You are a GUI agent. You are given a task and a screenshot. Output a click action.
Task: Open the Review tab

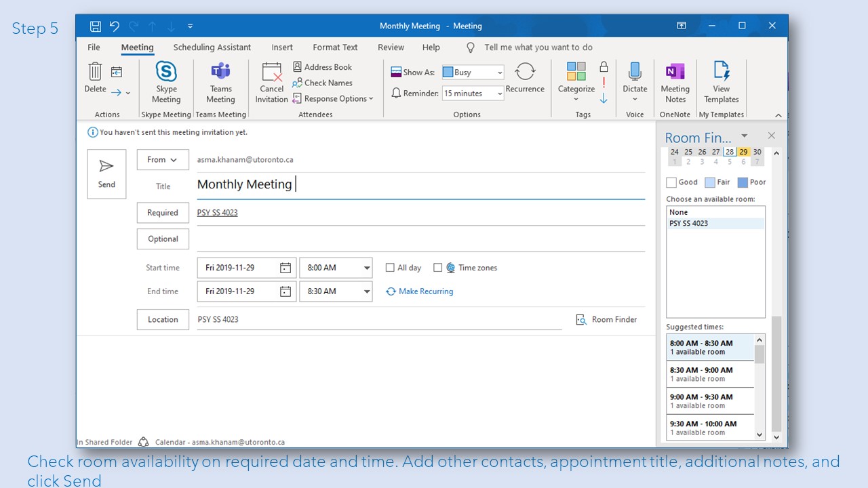pos(391,47)
